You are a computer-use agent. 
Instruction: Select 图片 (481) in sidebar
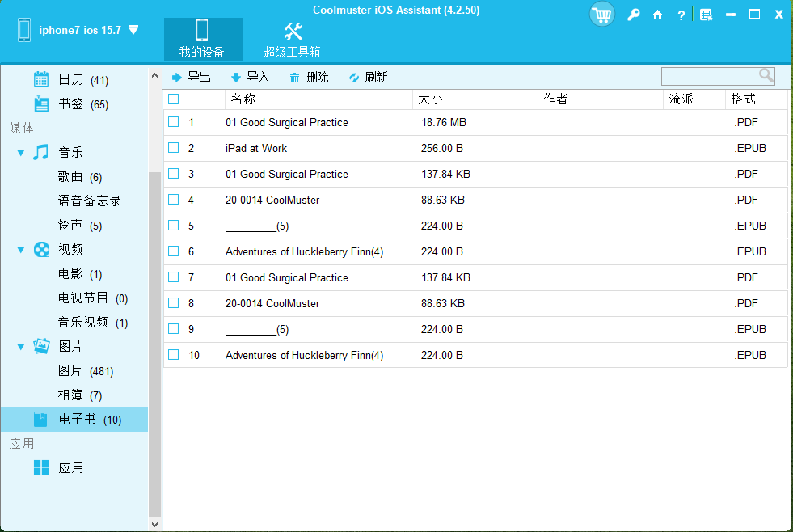[x=86, y=370]
